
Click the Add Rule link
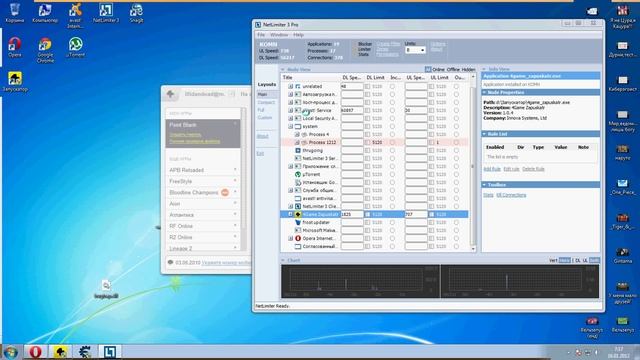coord(492,169)
